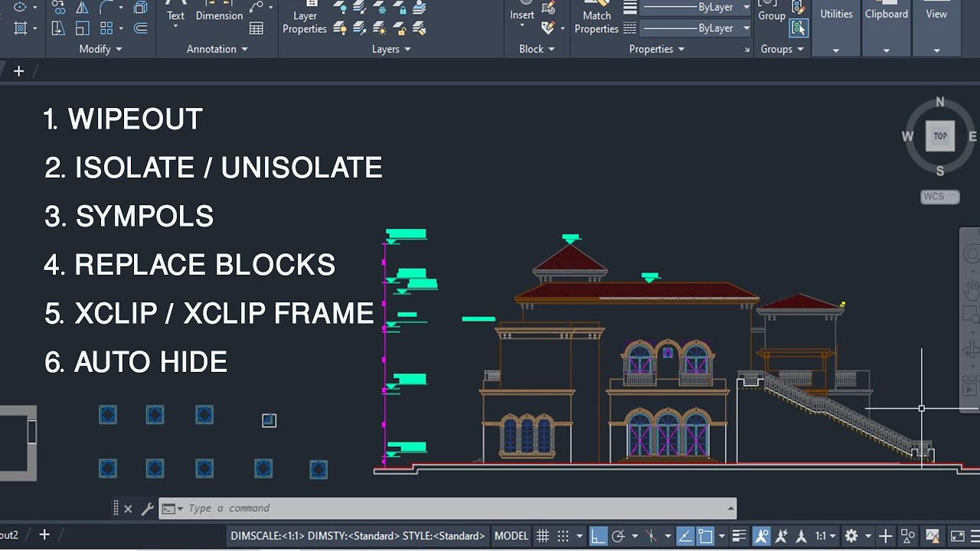Toggle lineweight display in status bar
The image size is (980, 551).
[739, 536]
